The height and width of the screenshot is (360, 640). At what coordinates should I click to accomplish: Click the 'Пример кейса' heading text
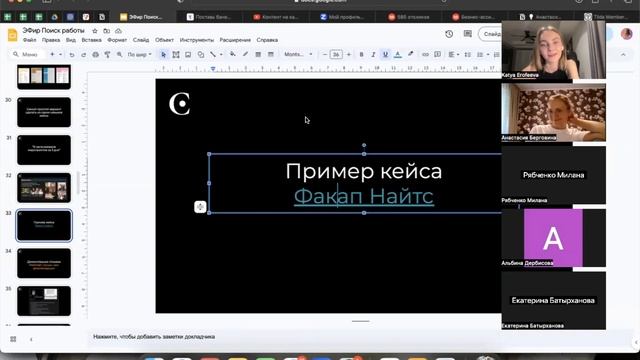(x=364, y=171)
